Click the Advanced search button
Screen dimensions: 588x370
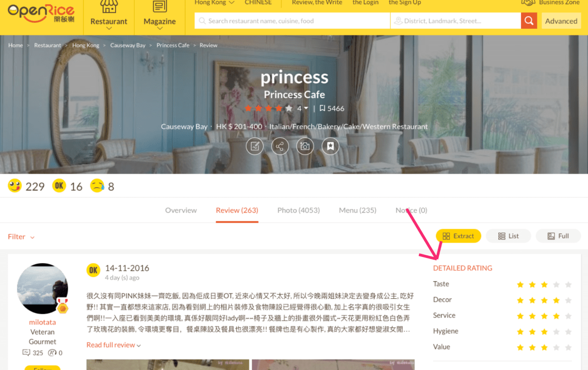click(x=561, y=21)
